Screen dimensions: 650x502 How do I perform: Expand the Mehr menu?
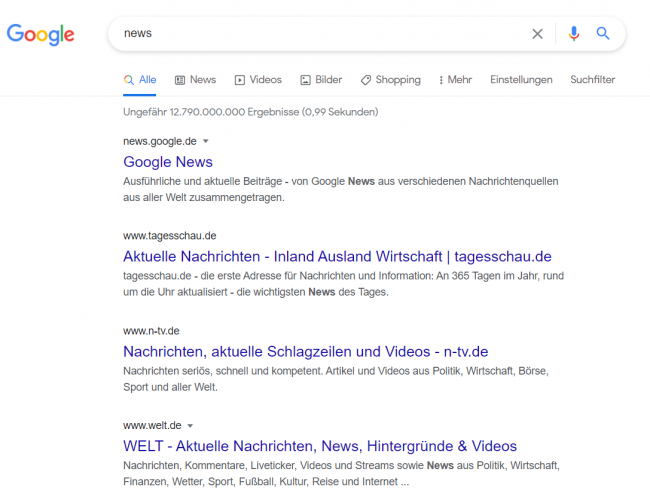pos(455,80)
